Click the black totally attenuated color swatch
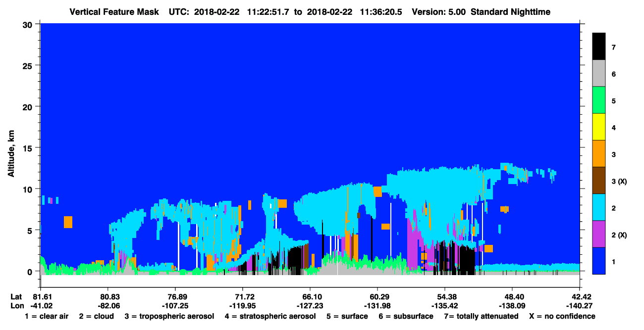This screenshot has height=330, width=644. 599,47
